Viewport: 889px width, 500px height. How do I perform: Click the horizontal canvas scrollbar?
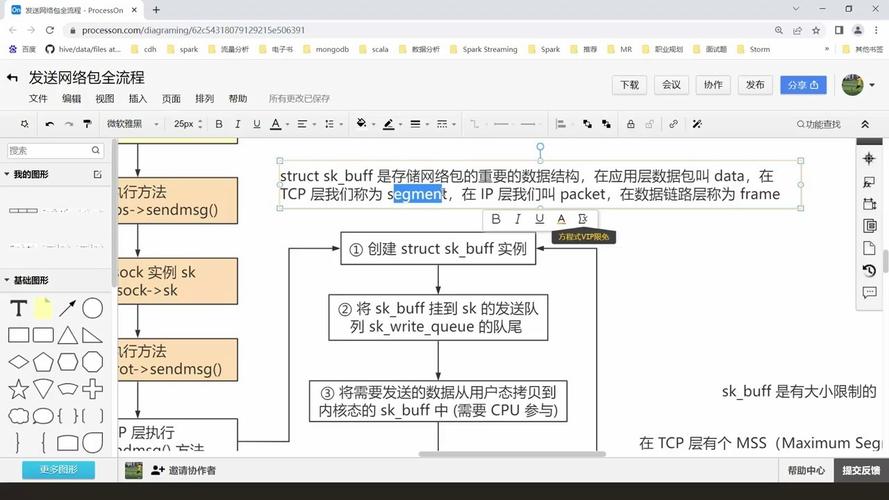click(512, 454)
